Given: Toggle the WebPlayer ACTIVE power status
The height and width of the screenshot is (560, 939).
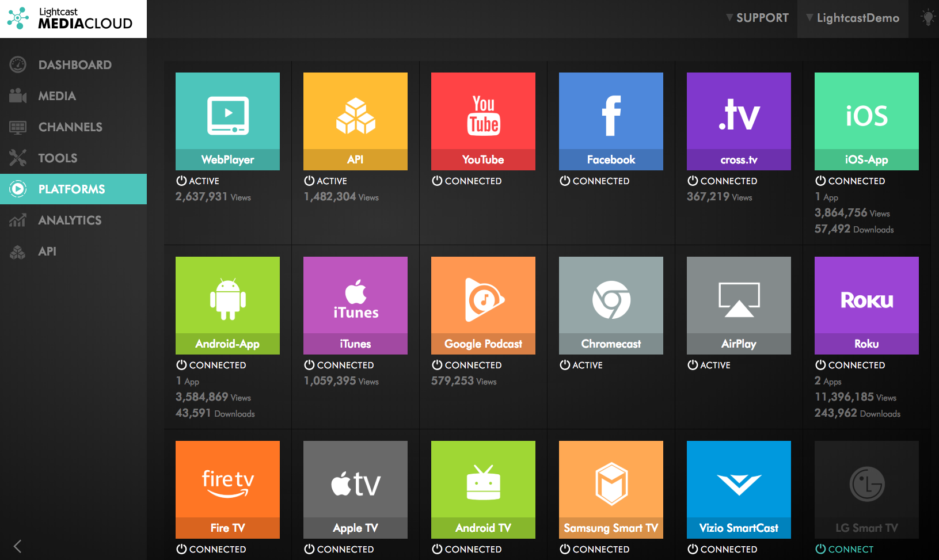Looking at the screenshot, I should coord(181,181).
